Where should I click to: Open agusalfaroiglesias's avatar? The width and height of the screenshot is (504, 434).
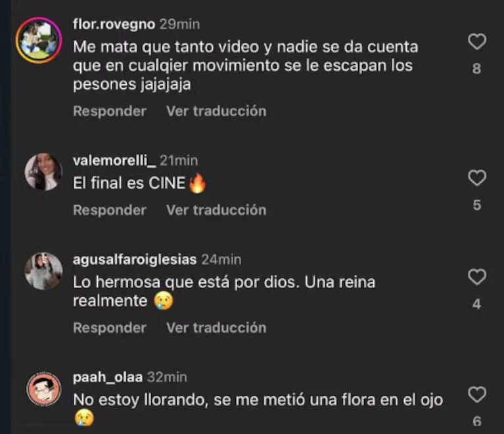click(x=43, y=271)
